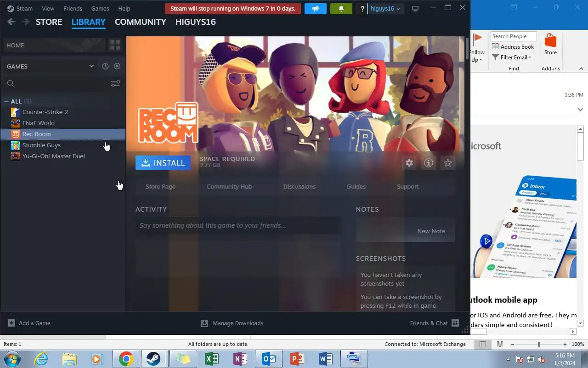
Task: Favorite Rec Room with the star icon
Action: [448, 163]
